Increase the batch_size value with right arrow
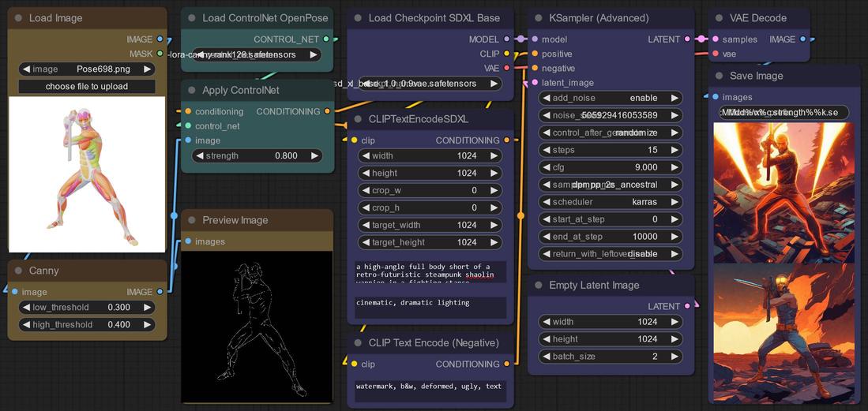Viewport: 868px width, 411px height. (x=674, y=357)
